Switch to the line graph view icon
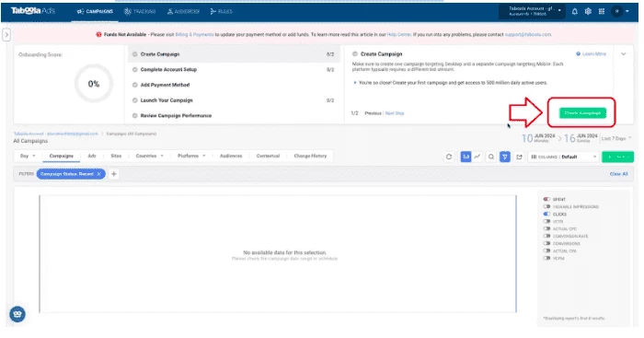This screenshot has width=644, height=338. pos(477,157)
